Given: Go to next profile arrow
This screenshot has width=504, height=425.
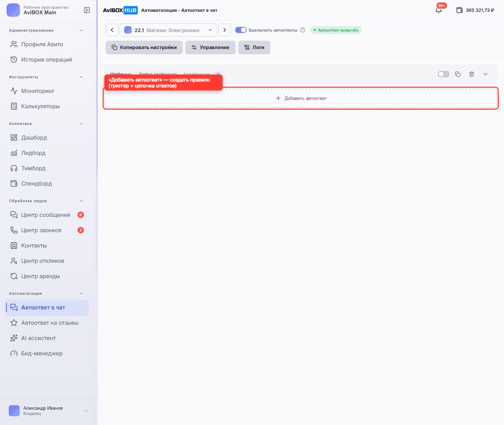Looking at the screenshot, I should [225, 30].
